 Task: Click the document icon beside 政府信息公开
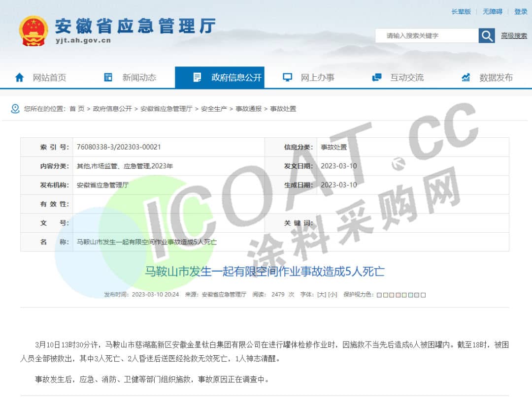[198, 77]
